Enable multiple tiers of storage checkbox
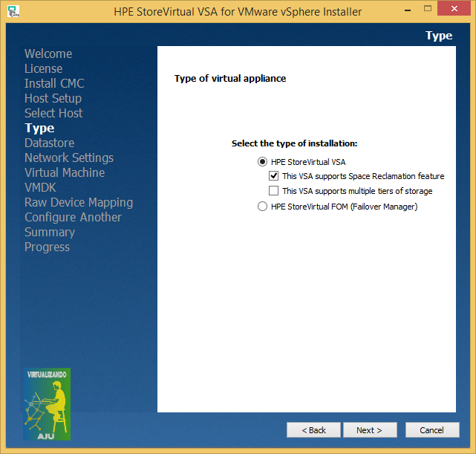476x454 pixels. [x=274, y=192]
